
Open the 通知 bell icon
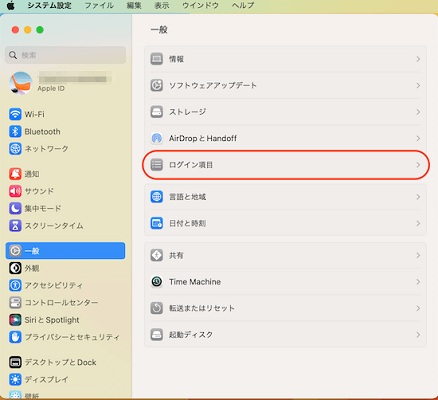(15, 174)
